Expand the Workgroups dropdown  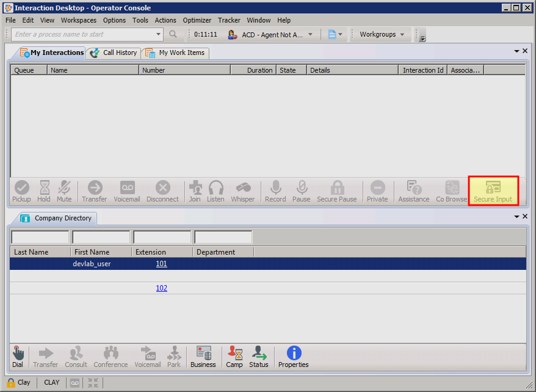tap(402, 35)
